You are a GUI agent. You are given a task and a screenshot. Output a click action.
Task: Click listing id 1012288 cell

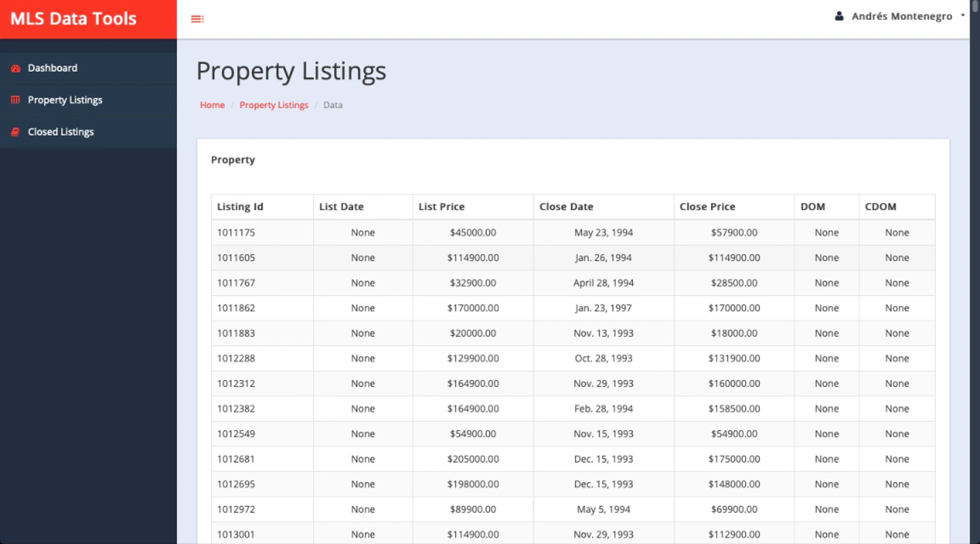(x=236, y=358)
